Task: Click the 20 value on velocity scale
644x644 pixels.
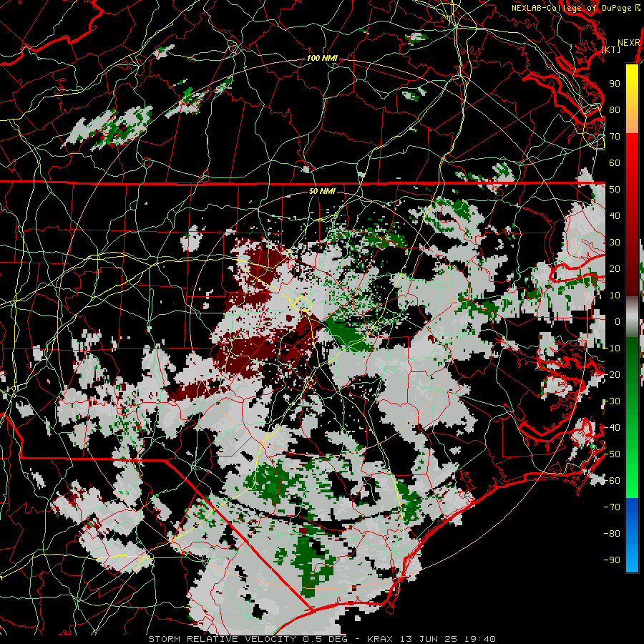Action: point(615,269)
